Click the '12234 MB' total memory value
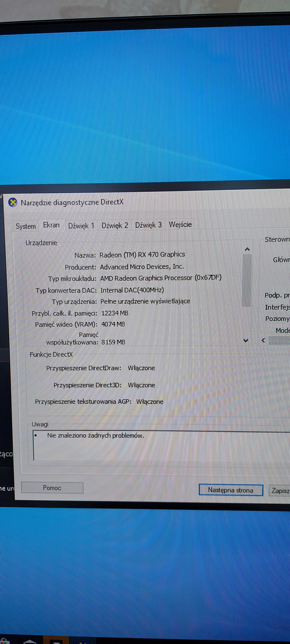The height and width of the screenshot is (644, 290). (x=115, y=313)
